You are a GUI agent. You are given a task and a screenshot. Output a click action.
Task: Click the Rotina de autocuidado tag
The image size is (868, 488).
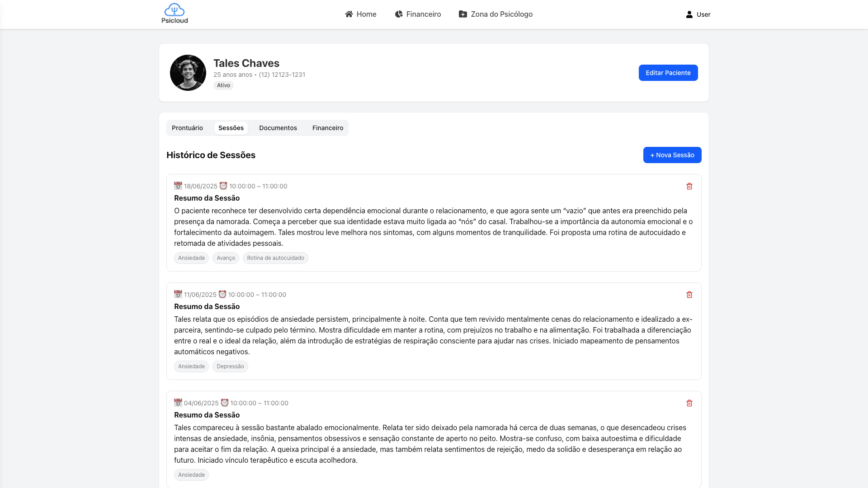(x=275, y=258)
